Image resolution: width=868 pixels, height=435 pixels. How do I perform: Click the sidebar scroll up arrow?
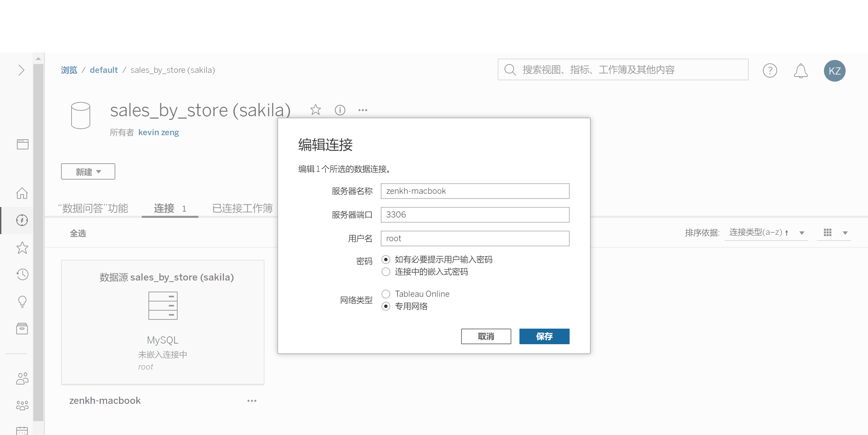(x=38, y=59)
